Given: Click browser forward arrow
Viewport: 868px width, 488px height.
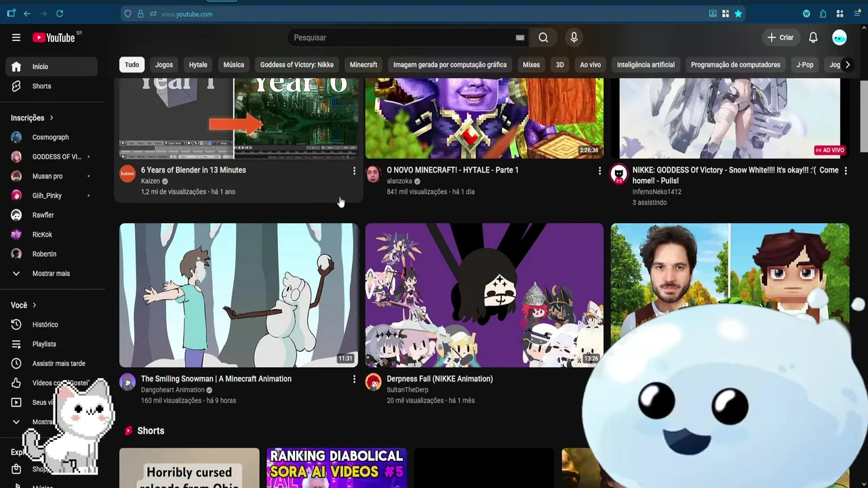Looking at the screenshot, I should point(43,14).
